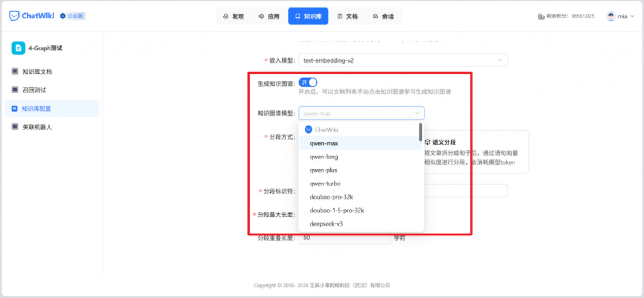644x298 pixels.
Task: Click the 企业版 badge
Action: pyautogui.click(x=72, y=16)
